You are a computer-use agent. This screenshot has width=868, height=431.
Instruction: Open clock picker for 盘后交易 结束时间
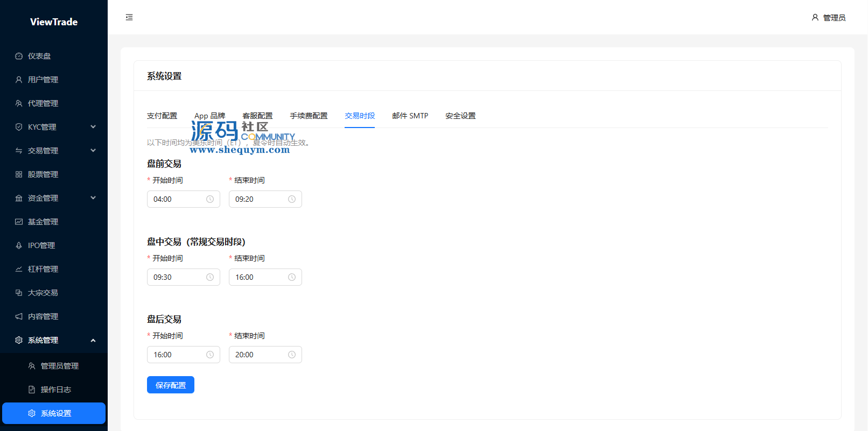tap(292, 355)
